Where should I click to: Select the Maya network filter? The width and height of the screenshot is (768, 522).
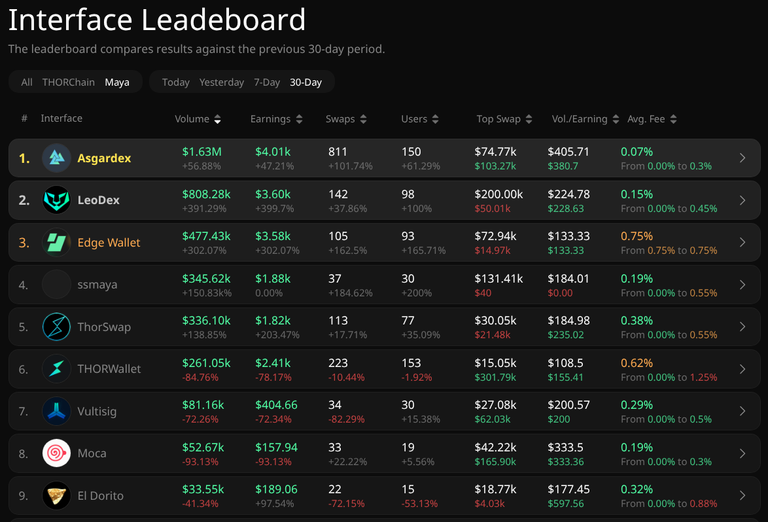tap(117, 82)
